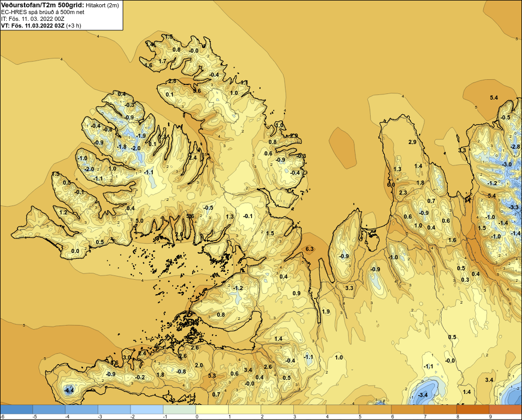Click the legend label 7
Screen dimensions: 522x420
coord(425,417)
